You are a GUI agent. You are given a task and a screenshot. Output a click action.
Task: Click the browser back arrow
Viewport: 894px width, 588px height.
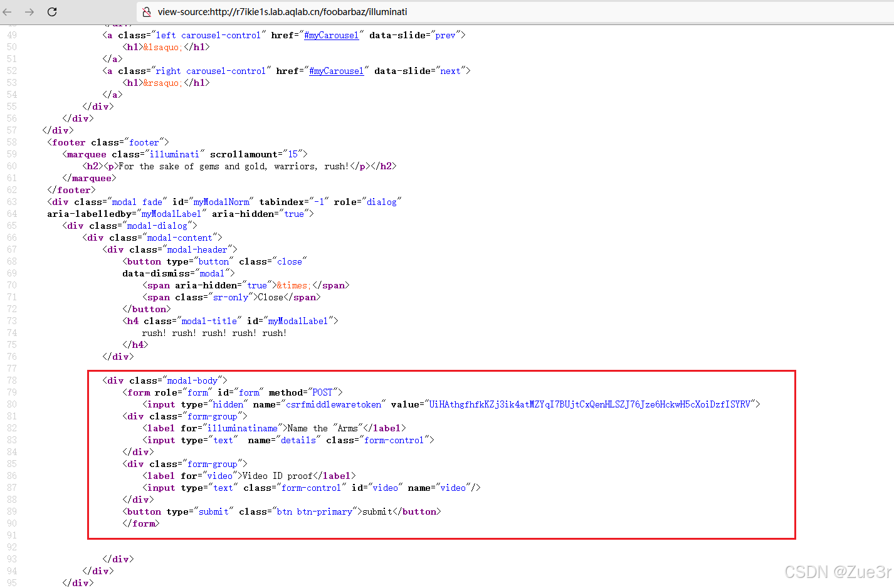point(9,12)
